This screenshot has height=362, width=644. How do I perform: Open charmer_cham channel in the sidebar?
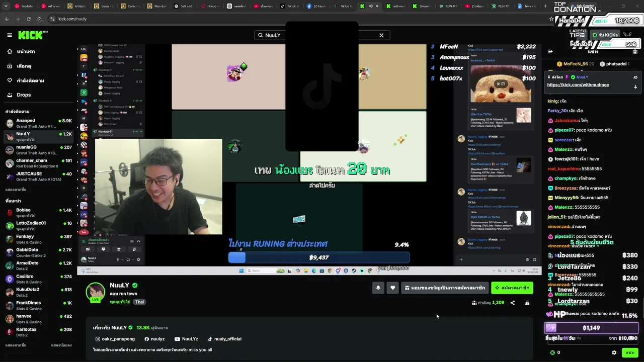[x=39, y=163]
